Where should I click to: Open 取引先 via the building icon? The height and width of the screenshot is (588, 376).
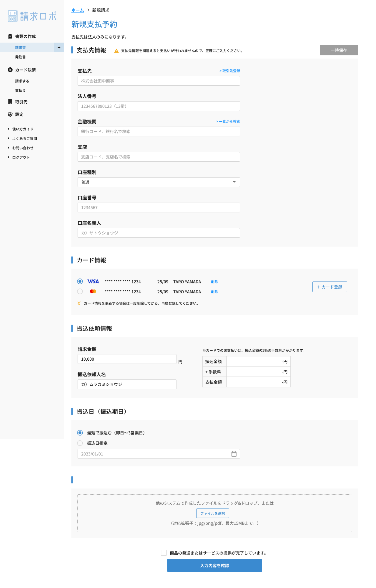pyautogui.click(x=10, y=102)
